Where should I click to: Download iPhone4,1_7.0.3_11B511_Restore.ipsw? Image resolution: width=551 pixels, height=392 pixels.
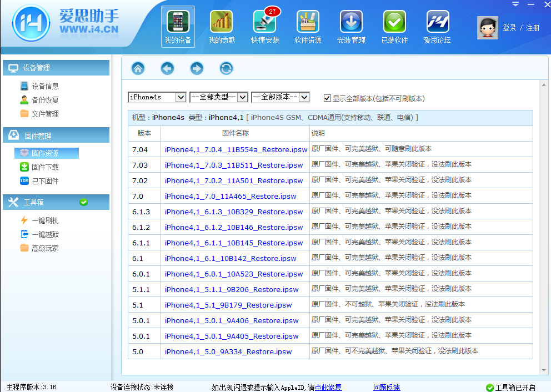tap(234, 165)
